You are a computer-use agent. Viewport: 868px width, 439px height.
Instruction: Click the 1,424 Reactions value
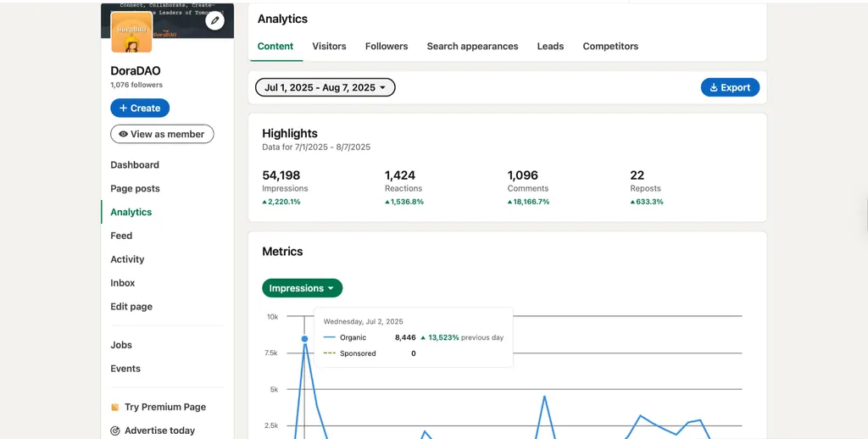click(x=400, y=175)
